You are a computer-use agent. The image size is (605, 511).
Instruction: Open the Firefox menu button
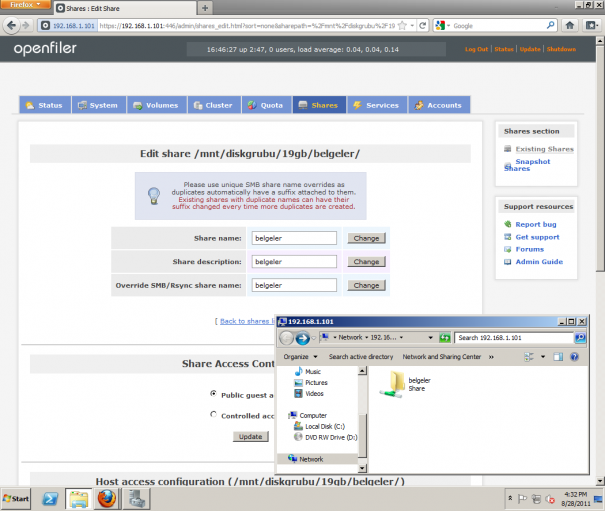click(25, 5)
